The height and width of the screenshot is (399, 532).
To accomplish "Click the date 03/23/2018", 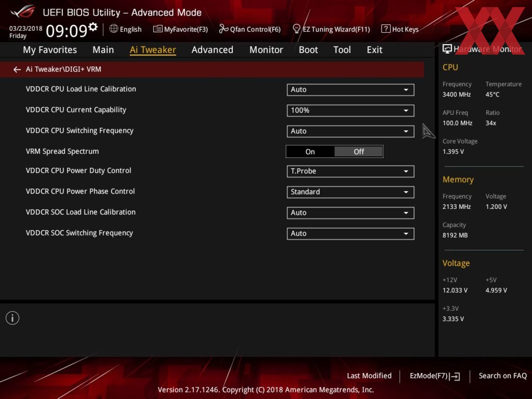I will pyautogui.click(x=26, y=29).
